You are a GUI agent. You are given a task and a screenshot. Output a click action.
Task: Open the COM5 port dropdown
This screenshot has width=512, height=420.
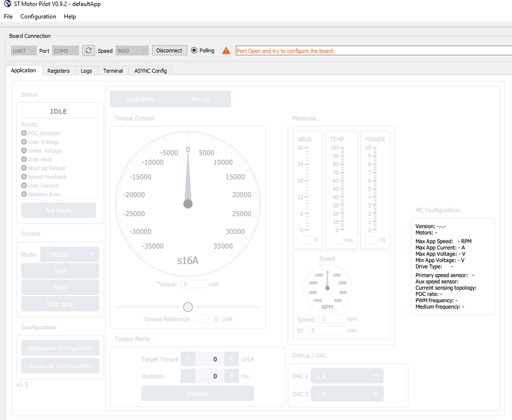tap(66, 51)
